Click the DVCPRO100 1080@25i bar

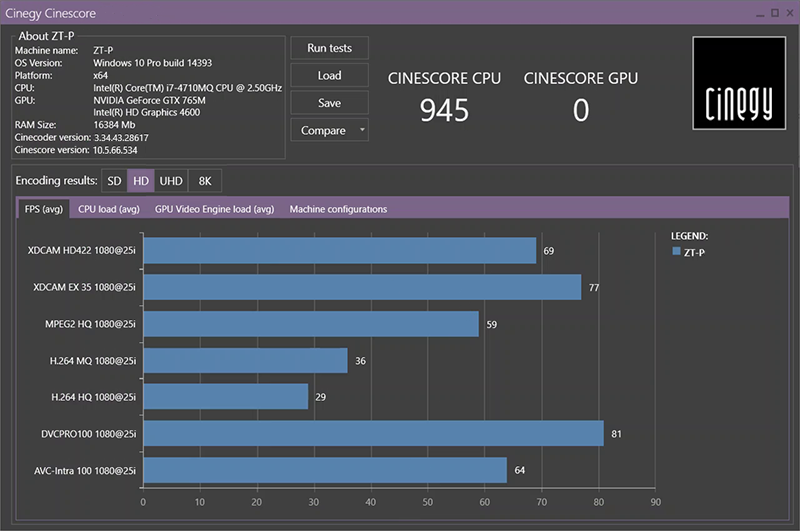(373, 433)
